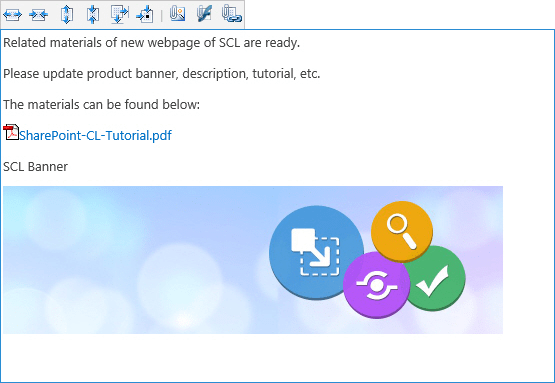Open the SharePoint-CL-Tutorial.pdf link
This screenshot has width=555, height=383.
point(95,135)
